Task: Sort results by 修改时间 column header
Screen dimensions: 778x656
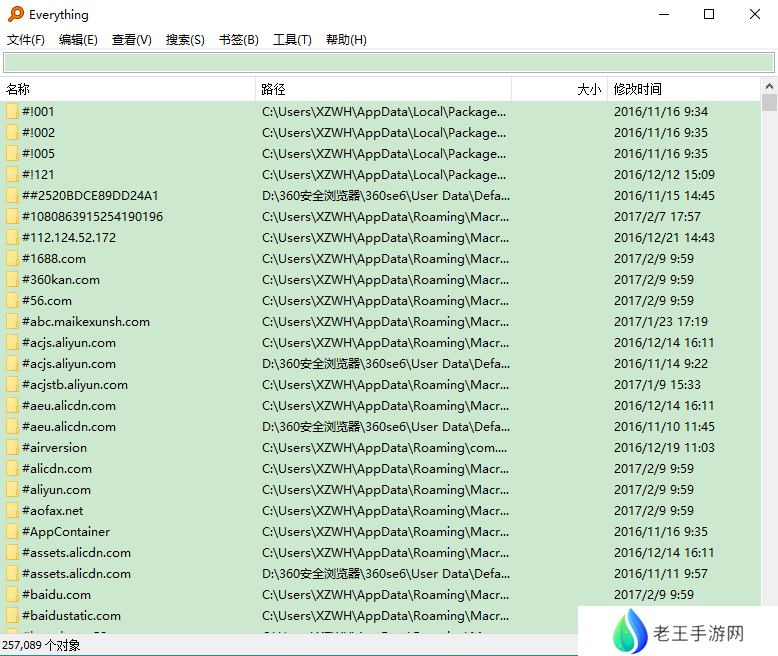Action: click(684, 89)
